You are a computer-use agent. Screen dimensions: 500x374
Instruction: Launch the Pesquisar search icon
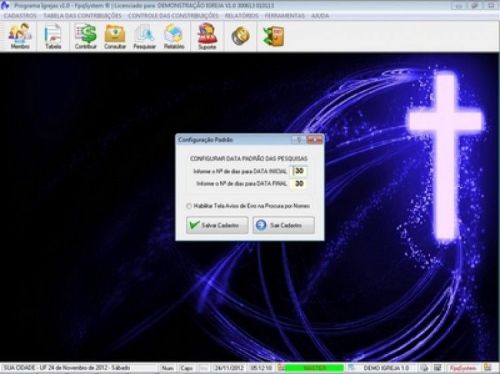(144, 36)
